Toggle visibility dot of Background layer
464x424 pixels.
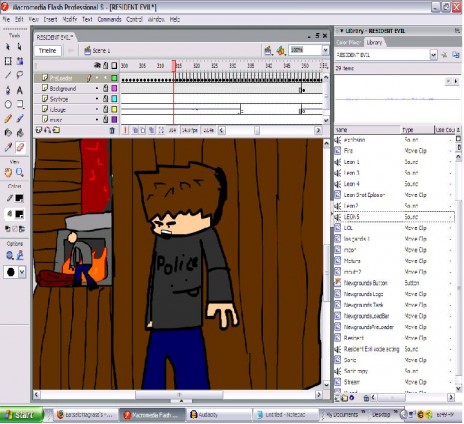[x=97, y=88]
